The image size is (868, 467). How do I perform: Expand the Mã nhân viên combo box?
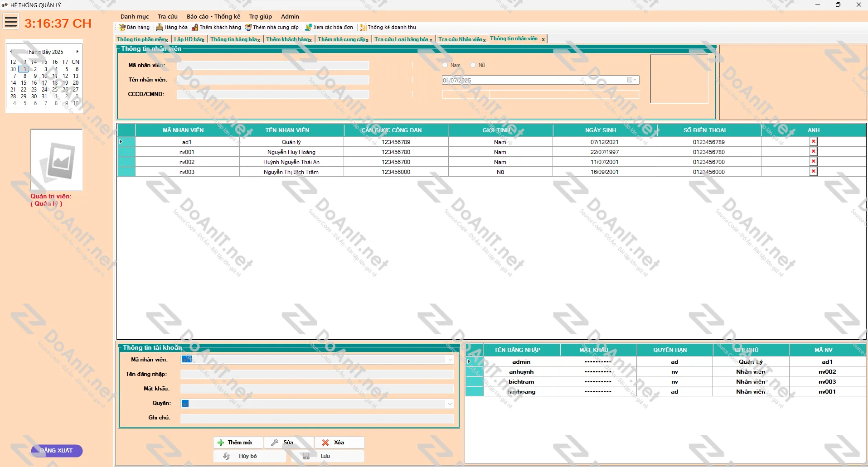pos(450,360)
